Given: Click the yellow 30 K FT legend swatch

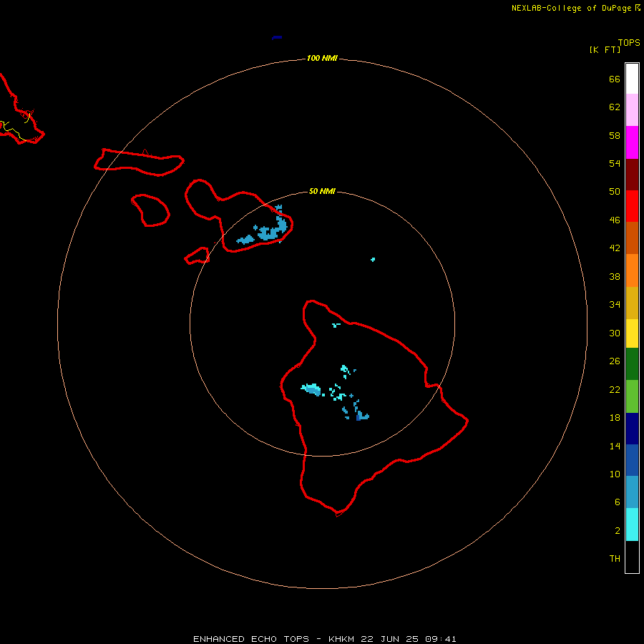Looking at the screenshot, I should [632, 333].
